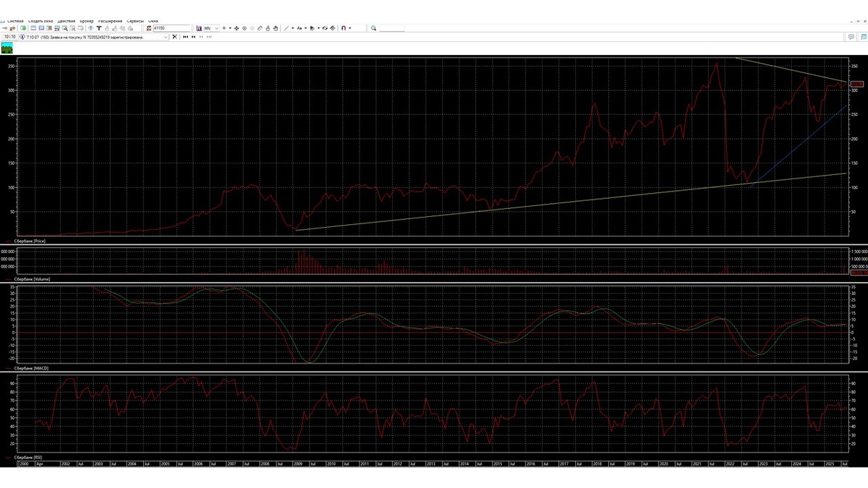
Task: Click the window with cross filter icon
Action: pos(72,28)
